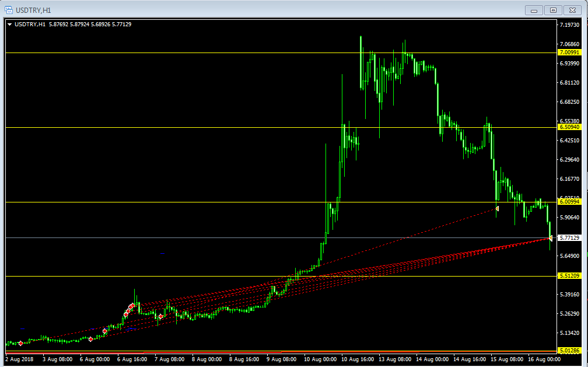Click the first red trade marker on 2 Aug
Viewport: 588px width, 367px height.
(20, 343)
